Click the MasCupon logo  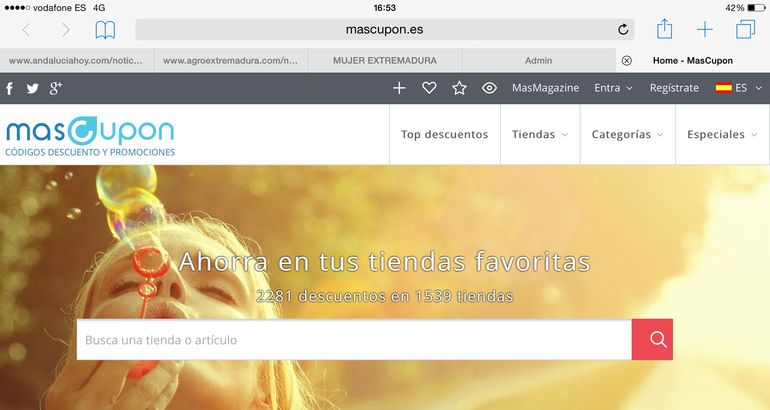tap(90, 136)
